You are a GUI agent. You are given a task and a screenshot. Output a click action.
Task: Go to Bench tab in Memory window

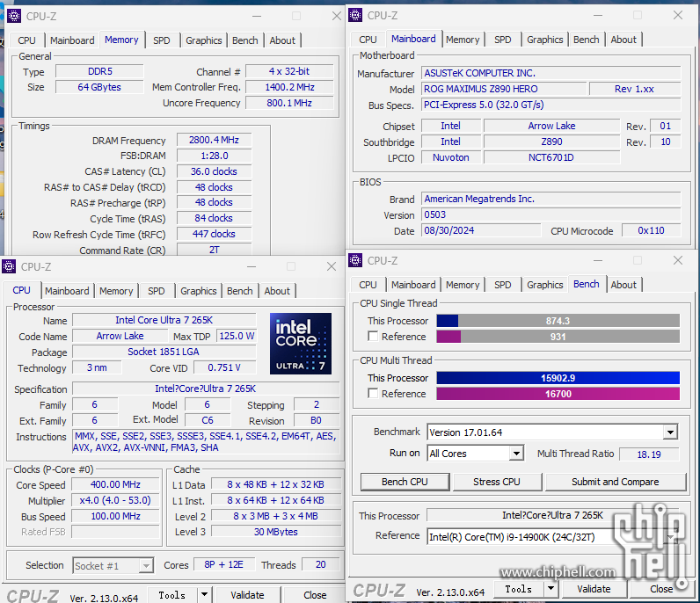245,40
